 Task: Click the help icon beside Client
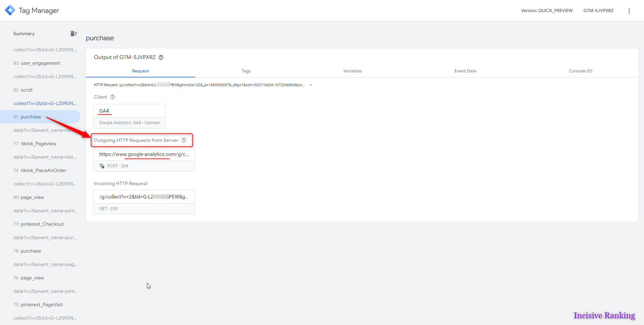pos(112,97)
